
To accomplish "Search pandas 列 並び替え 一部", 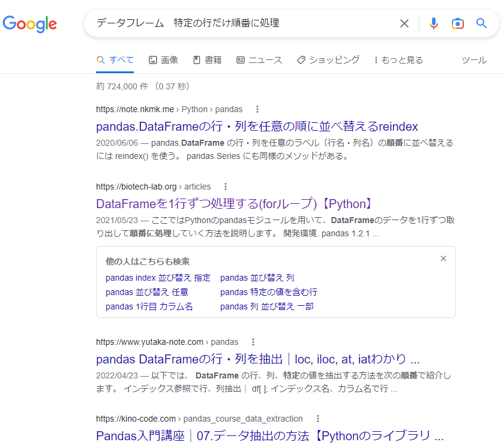I will (x=267, y=306).
